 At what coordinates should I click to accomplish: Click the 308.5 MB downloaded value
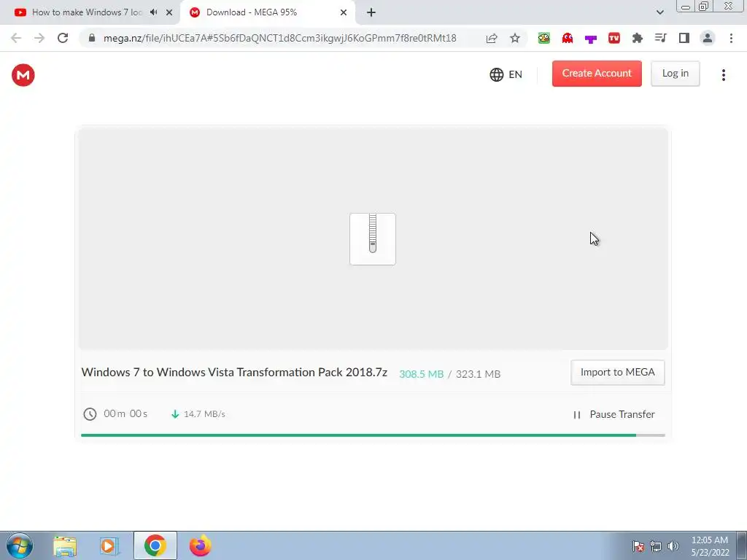point(421,374)
